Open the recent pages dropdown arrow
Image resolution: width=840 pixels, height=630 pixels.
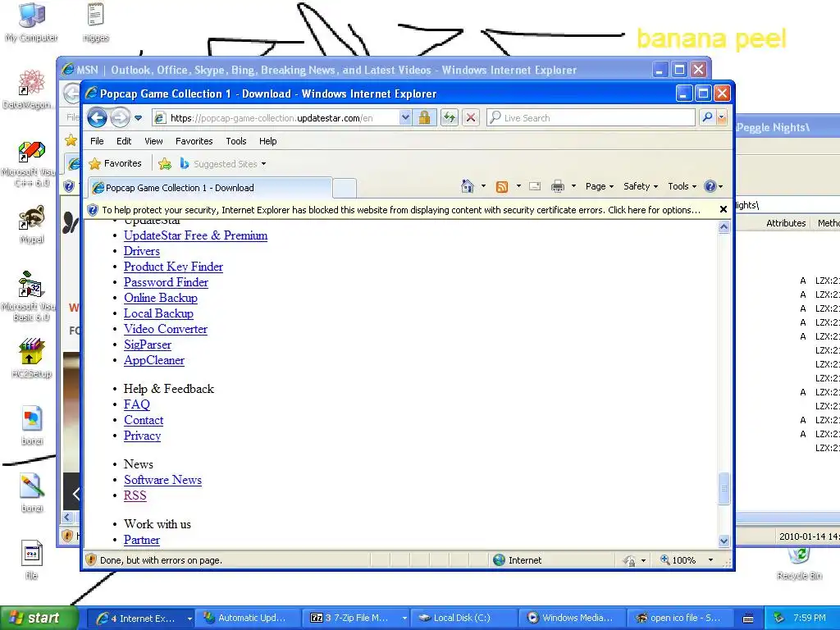pos(138,118)
